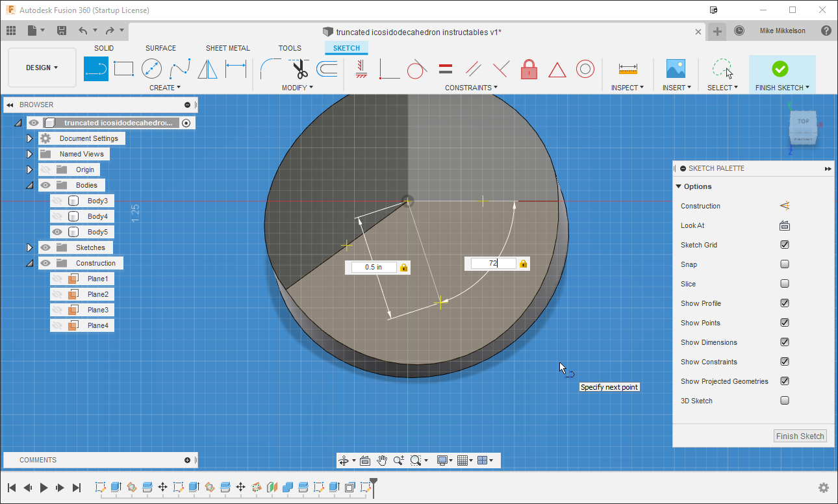
Task: Select the Line sketch tool
Action: 96,68
